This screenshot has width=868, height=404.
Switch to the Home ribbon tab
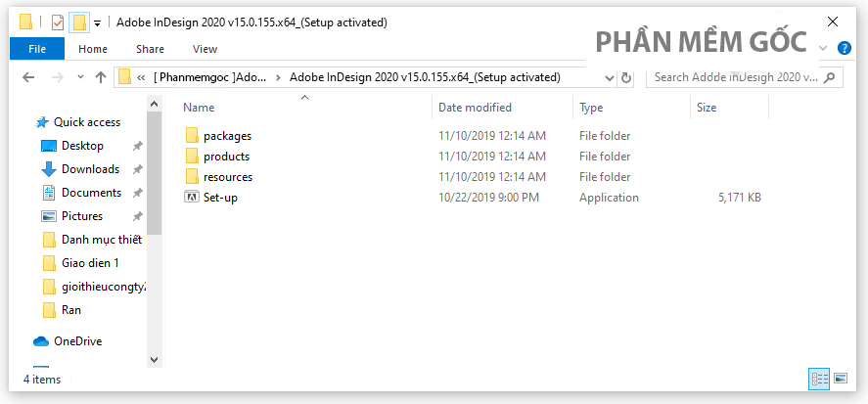click(x=93, y=49)
